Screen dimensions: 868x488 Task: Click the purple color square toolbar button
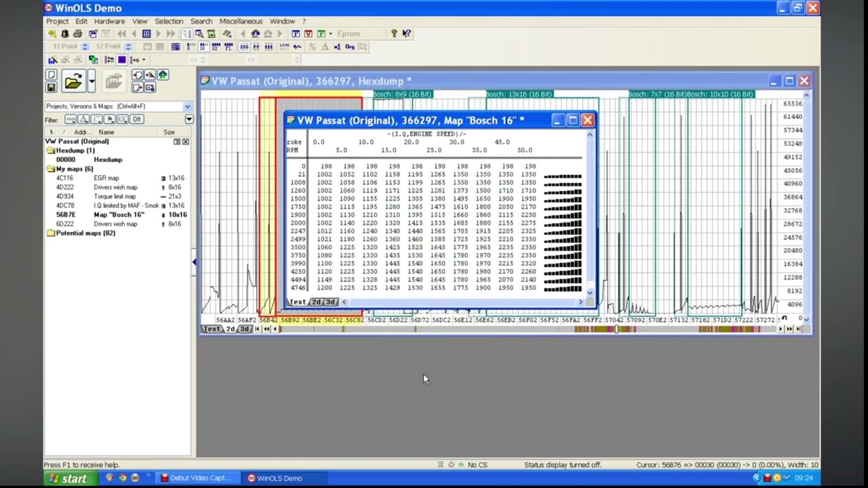tap(122, 60)
